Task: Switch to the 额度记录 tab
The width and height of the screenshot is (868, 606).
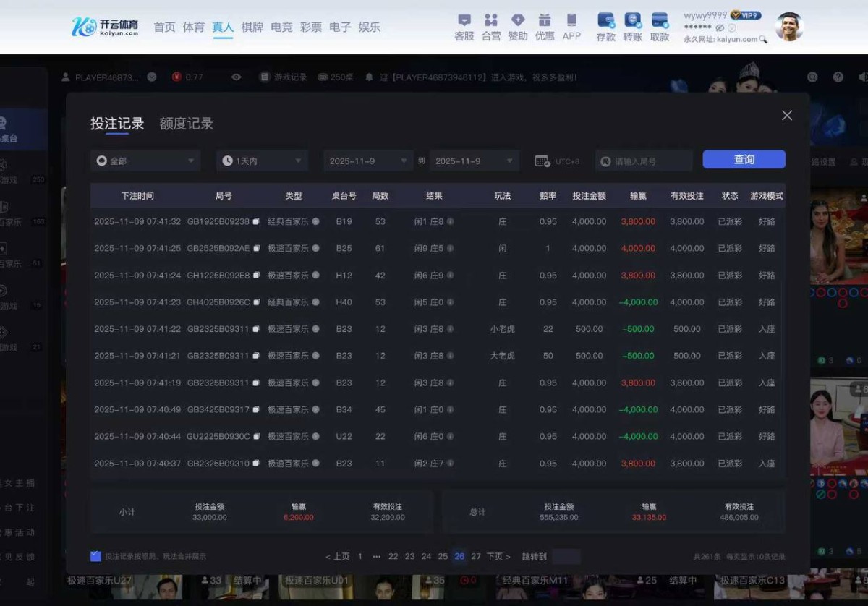Action: [186, 124]
